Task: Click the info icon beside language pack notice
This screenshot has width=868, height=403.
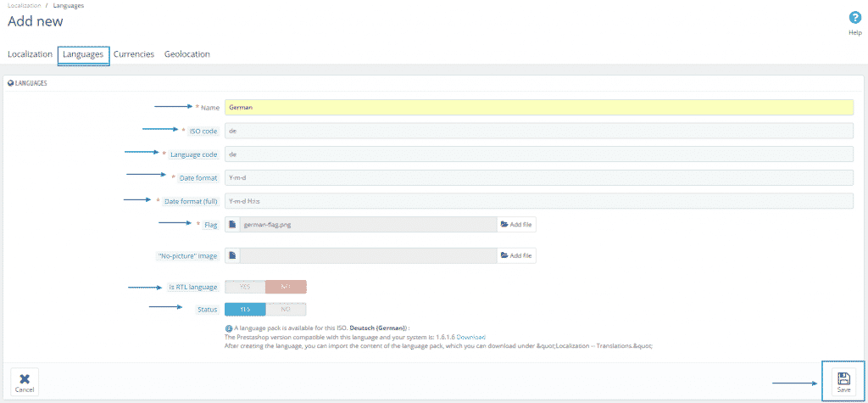Action: pos(228,327)
